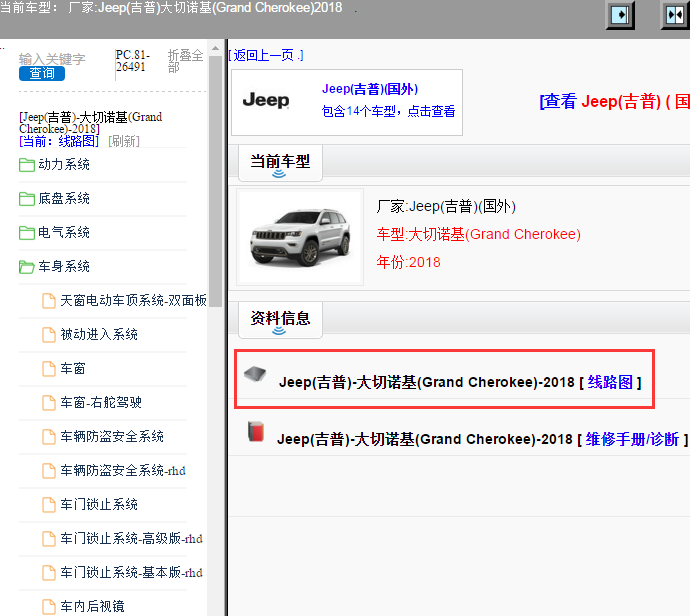
Task: Click 包含14个车型，点击查看 link
Action: tap(388, 111)
